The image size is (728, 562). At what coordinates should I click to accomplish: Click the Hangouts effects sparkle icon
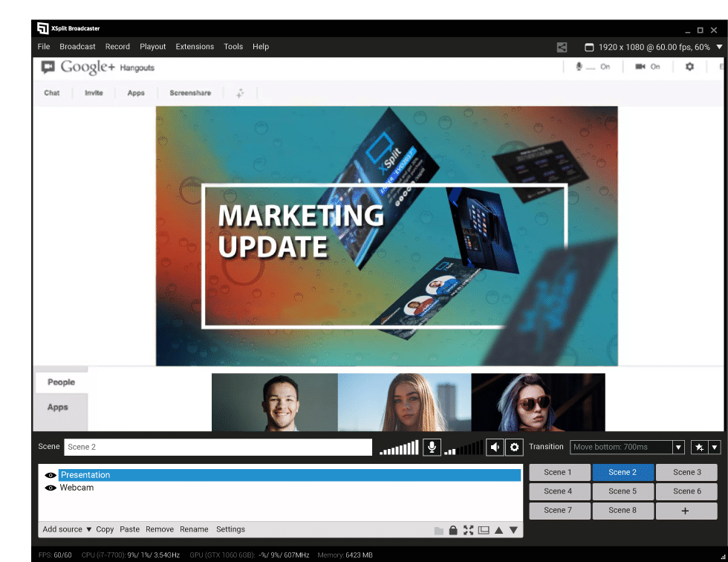[240, 94]
